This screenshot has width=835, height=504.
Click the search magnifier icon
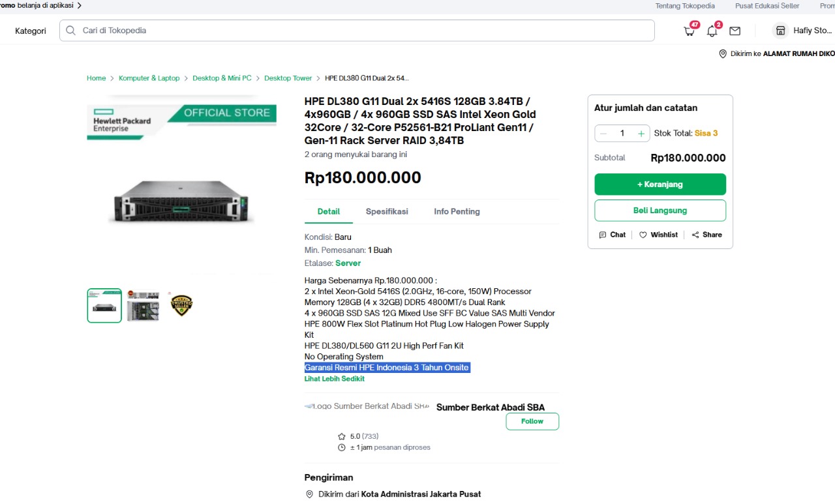click(71, 31)
